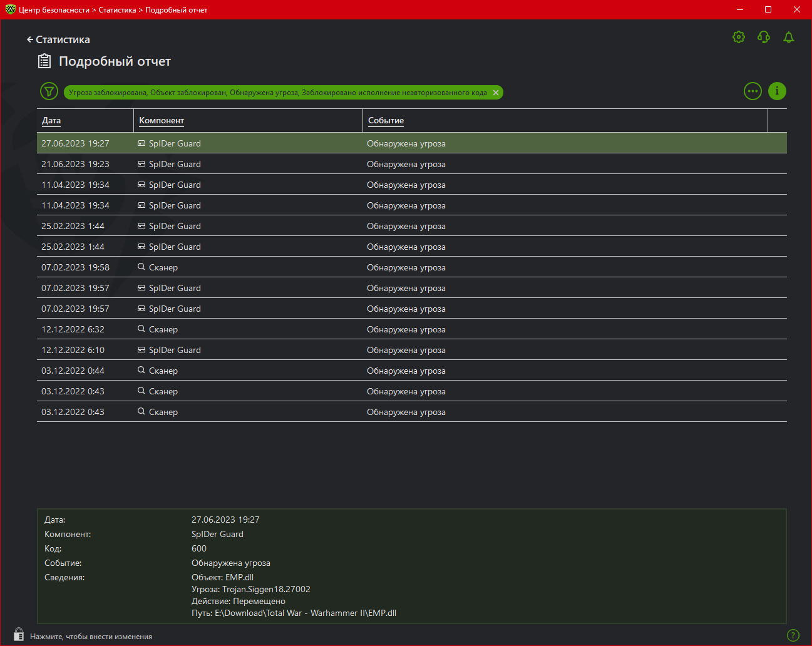Sort by Дата column header

tap(51, 120)
